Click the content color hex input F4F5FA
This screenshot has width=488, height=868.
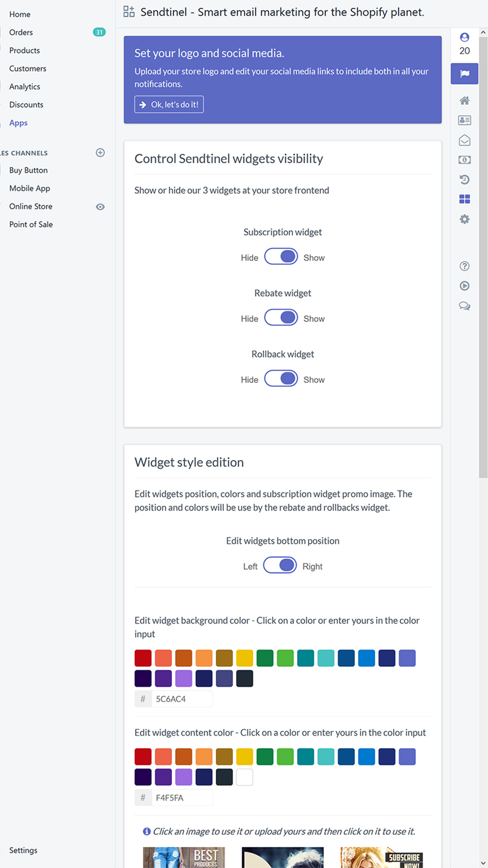pos(182,797)
